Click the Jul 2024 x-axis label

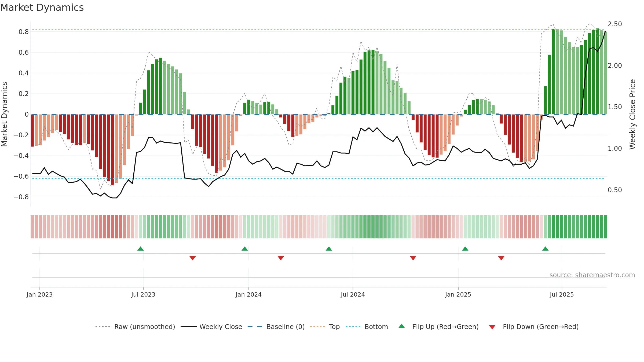353,294
